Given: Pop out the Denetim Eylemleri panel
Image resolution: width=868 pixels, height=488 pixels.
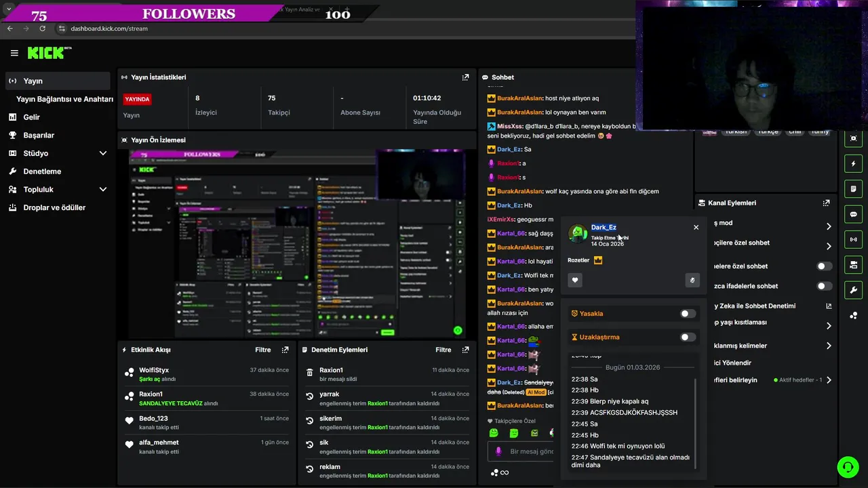Looking at the screenshot, I should [465, 350].
